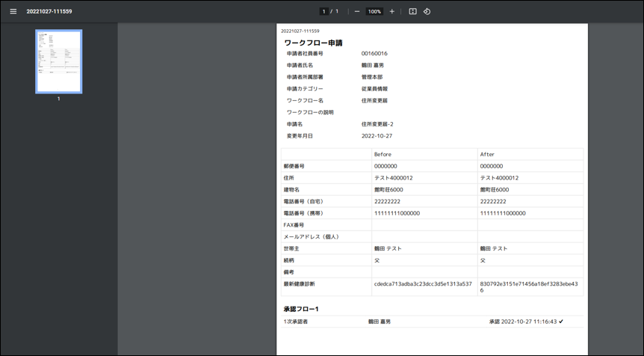
Task: Click the heading 承認フロー1
Action: point(301,309)
